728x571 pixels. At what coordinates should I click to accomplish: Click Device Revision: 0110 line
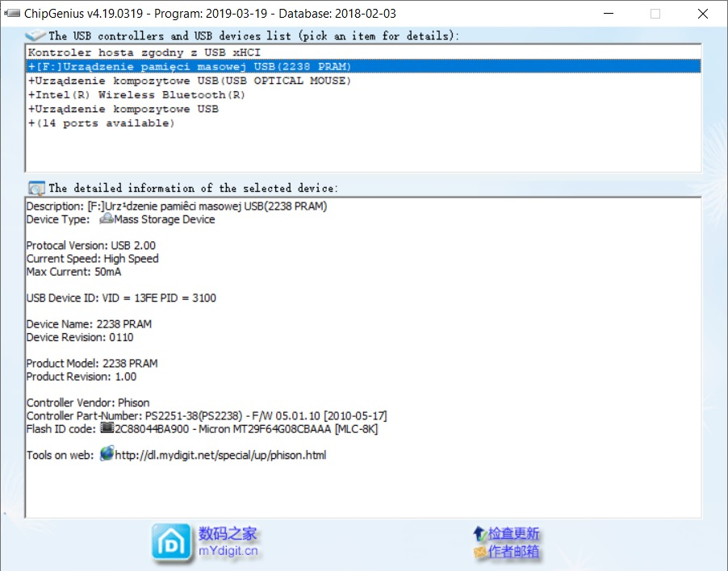point(79,337)
